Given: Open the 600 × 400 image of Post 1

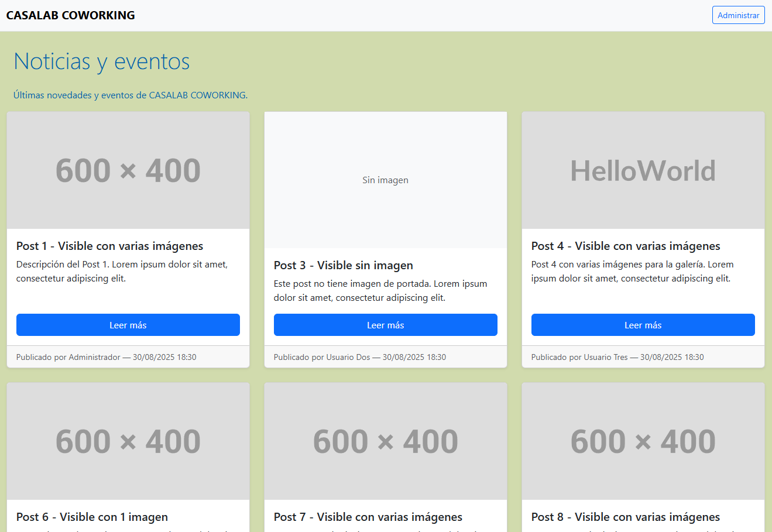Looking at the screenshot, I should point(128,170).
